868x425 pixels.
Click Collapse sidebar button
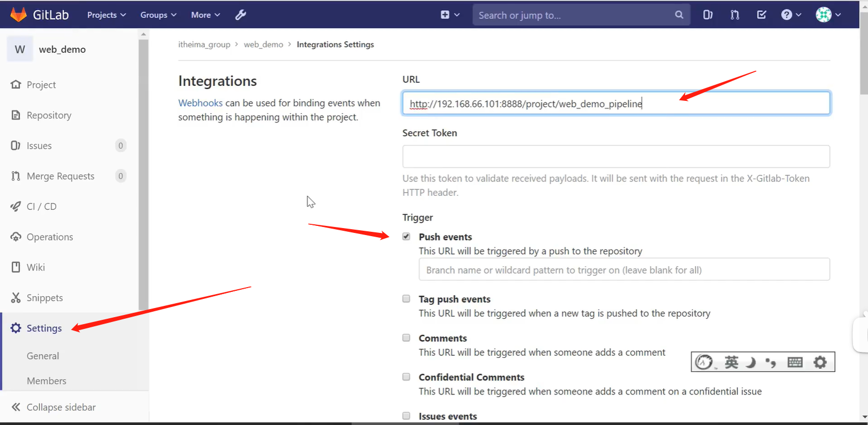pos(54,407)
